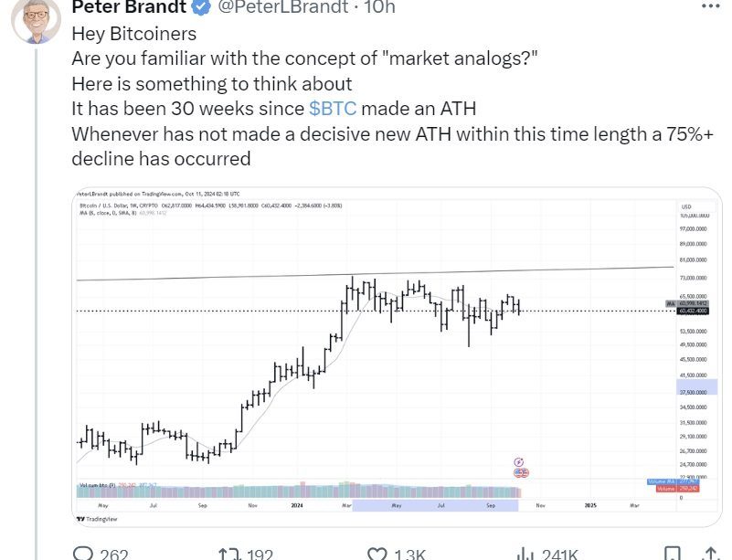
Task: Click the 60,432 price label on the axis
Action: (694, 311)
